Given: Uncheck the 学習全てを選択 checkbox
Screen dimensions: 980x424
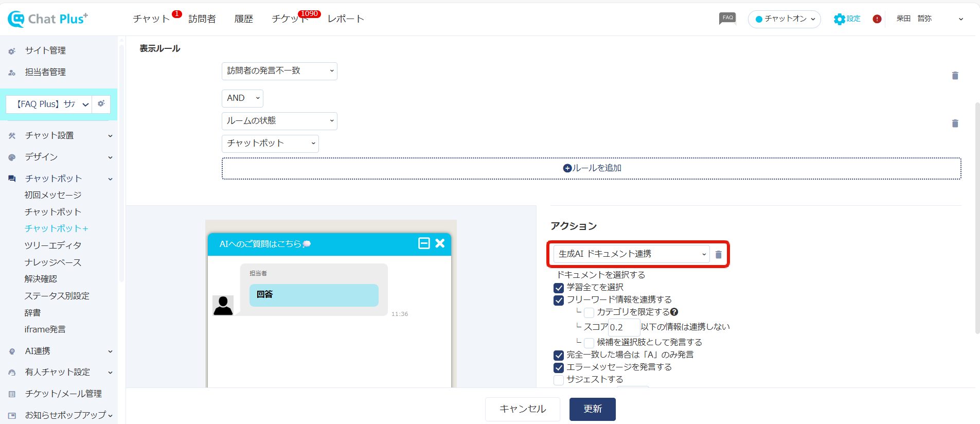Looking at the screenshot, I should click(559, 288).
